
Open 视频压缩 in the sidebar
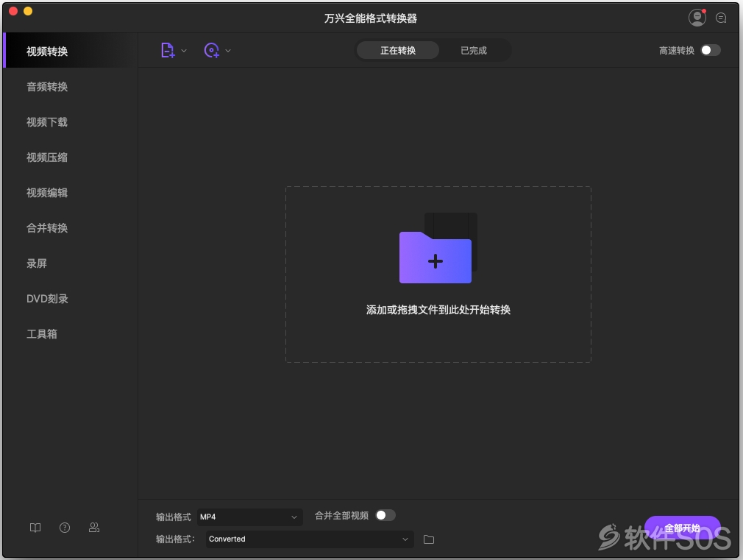pos(70,157)
